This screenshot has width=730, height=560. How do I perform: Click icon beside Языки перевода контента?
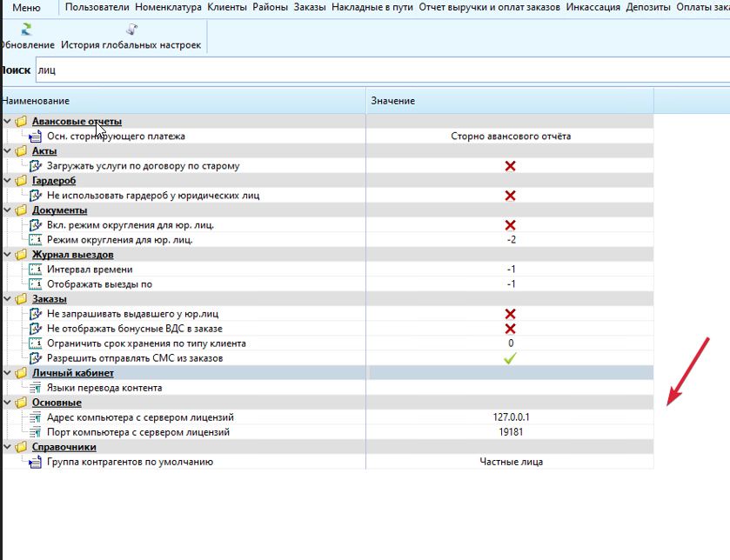tap(36, 388)
